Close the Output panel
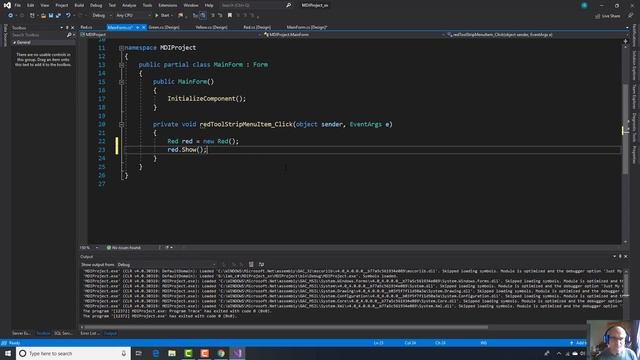Viewport: 640px width, 360px height. coord(626,256)
